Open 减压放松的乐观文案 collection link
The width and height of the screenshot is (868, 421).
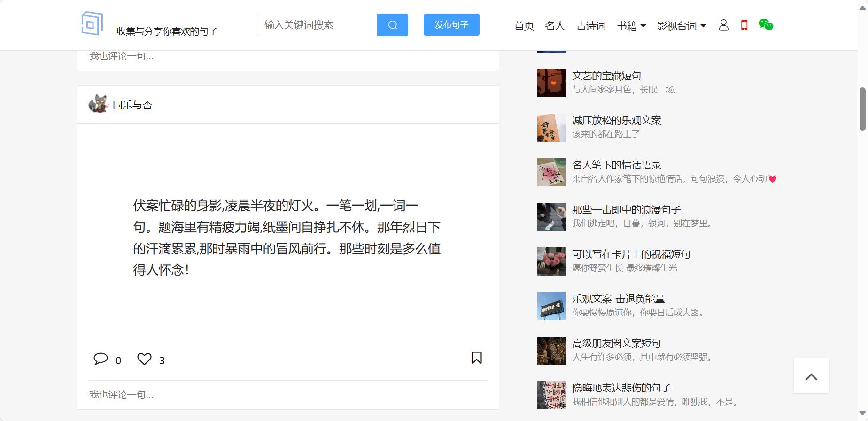coord(616,120)
